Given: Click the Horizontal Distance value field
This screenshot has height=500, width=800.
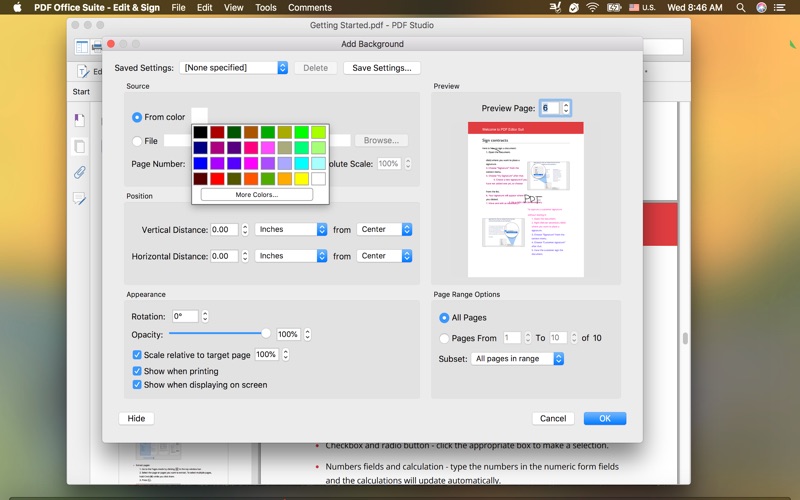Looking at the screenshot, I should point(224,256).
